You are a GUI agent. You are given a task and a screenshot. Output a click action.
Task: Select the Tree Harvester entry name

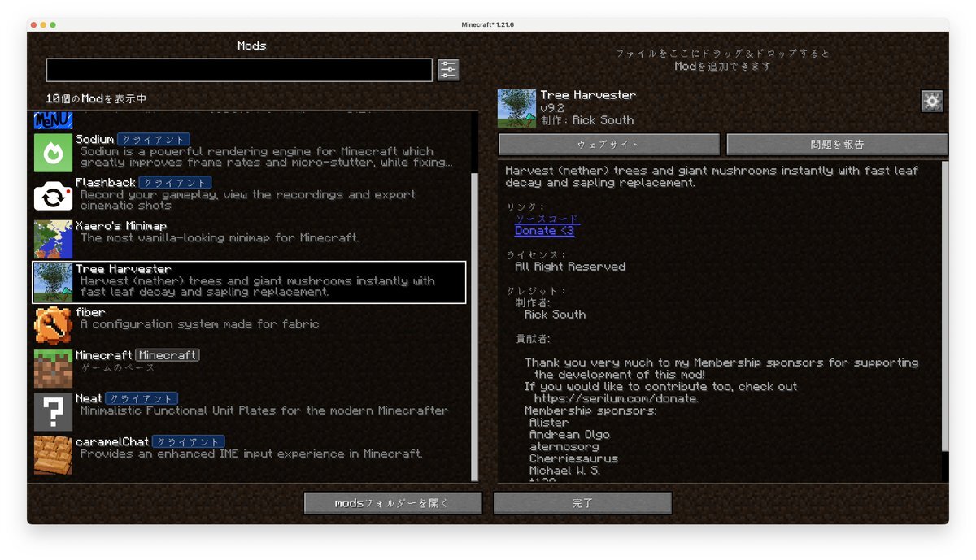pos(124,268)
